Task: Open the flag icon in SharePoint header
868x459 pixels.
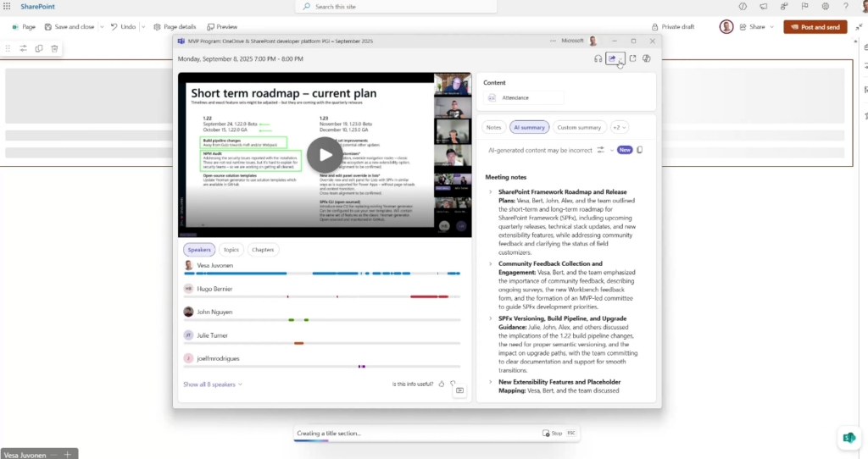Action: click(x=805, y=7)
